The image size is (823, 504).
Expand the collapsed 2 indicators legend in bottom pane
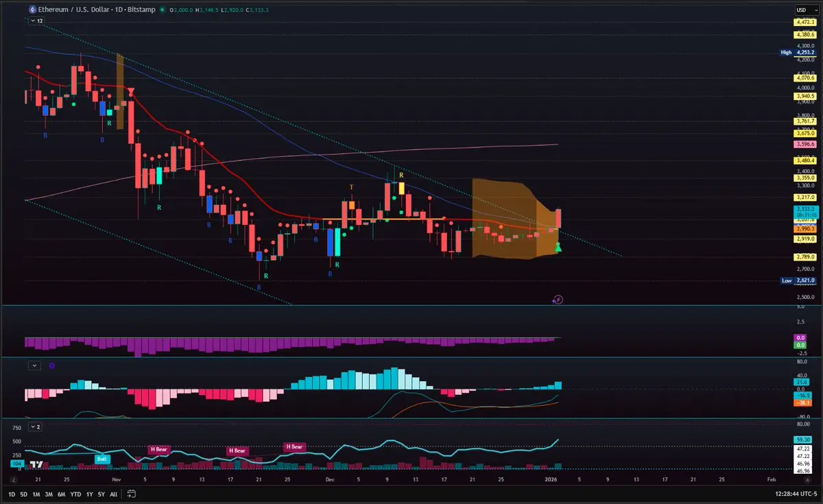(x=34, y=427)
